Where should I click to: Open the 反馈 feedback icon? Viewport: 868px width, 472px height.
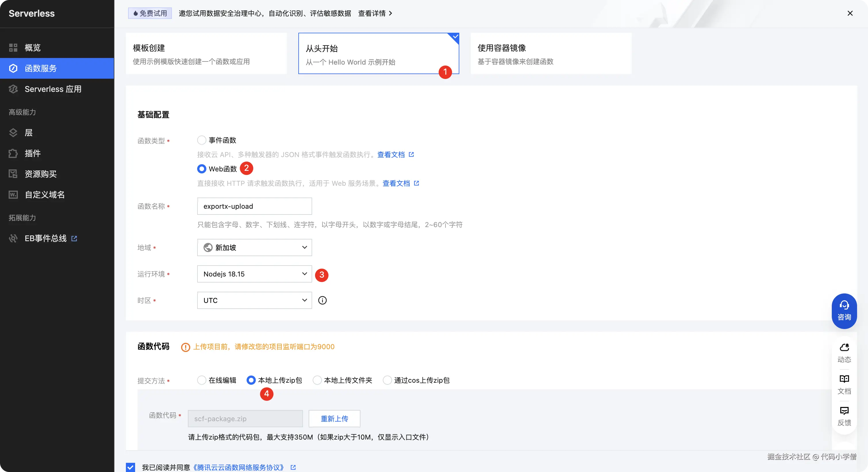844,410
